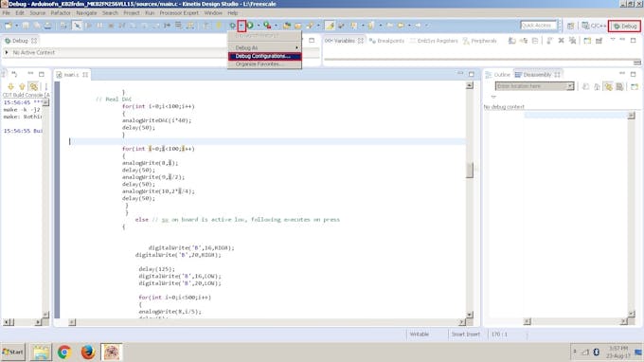Switch to the C/C++ perspective
Image resolution: width=644 pixels, height=362 pixels.
tap(594, 26)
